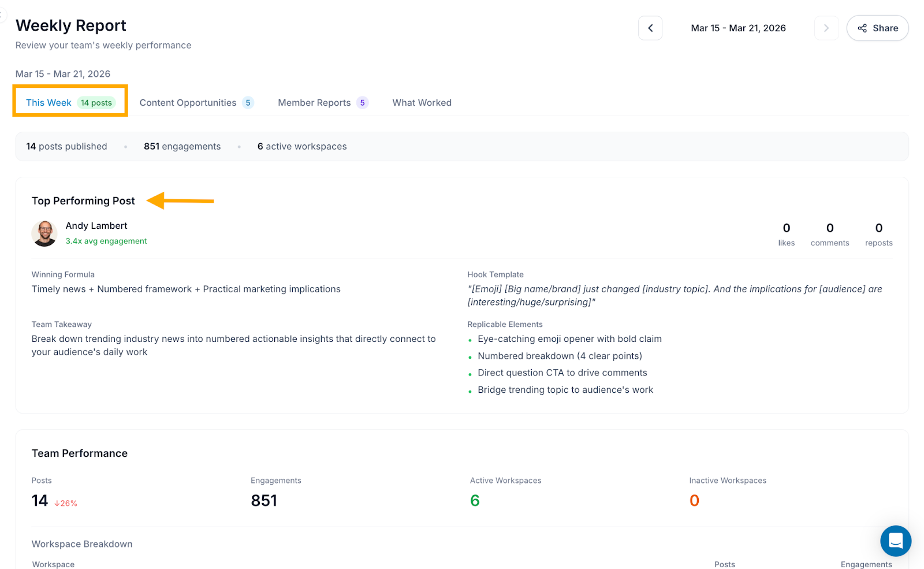Click the Top Performing Post heading

(83, 200)
